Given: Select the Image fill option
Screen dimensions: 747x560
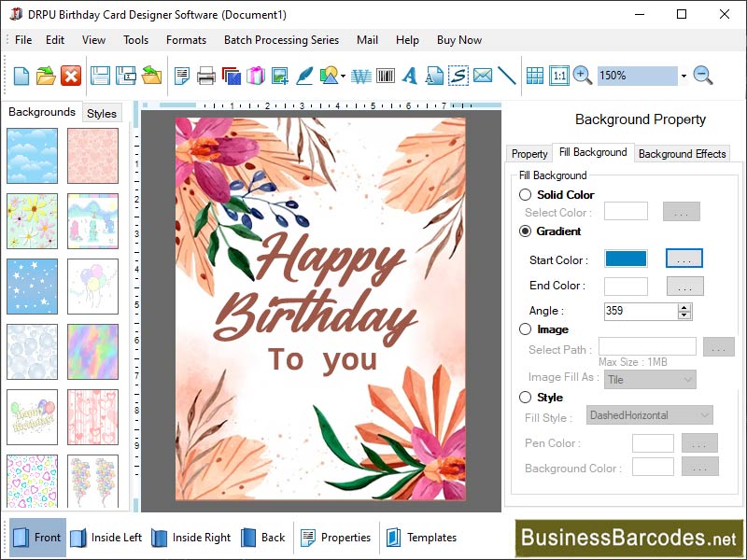Looking at the screenshot, I should 525,329.
